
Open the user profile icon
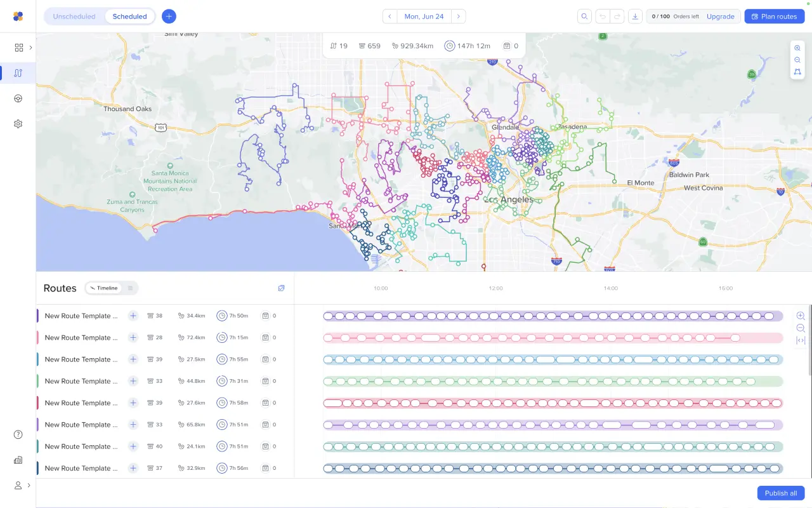point(18,485)
